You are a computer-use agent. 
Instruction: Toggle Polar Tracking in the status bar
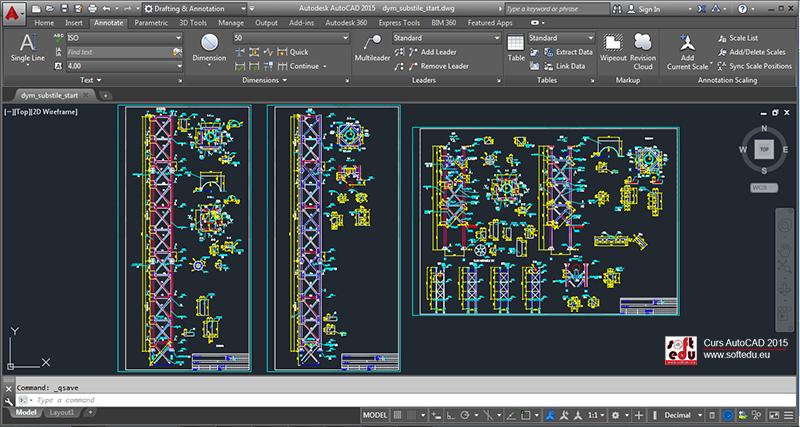click(x=464, y=415)
